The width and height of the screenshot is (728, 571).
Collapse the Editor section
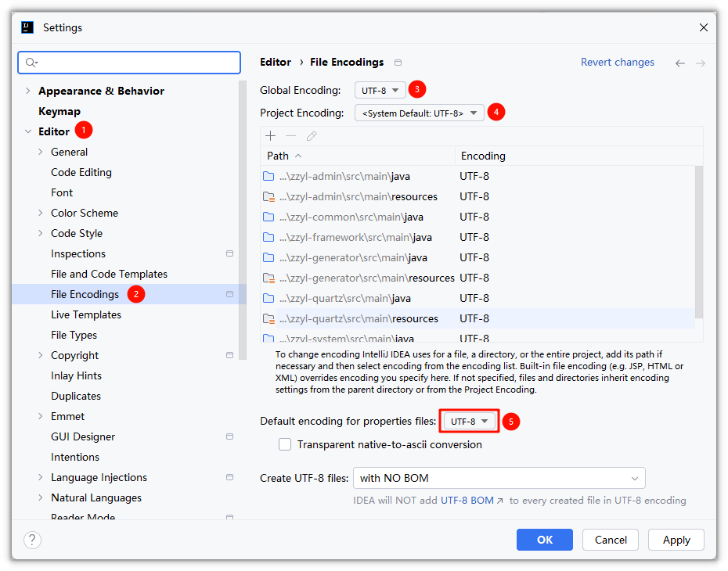[28, 131]
